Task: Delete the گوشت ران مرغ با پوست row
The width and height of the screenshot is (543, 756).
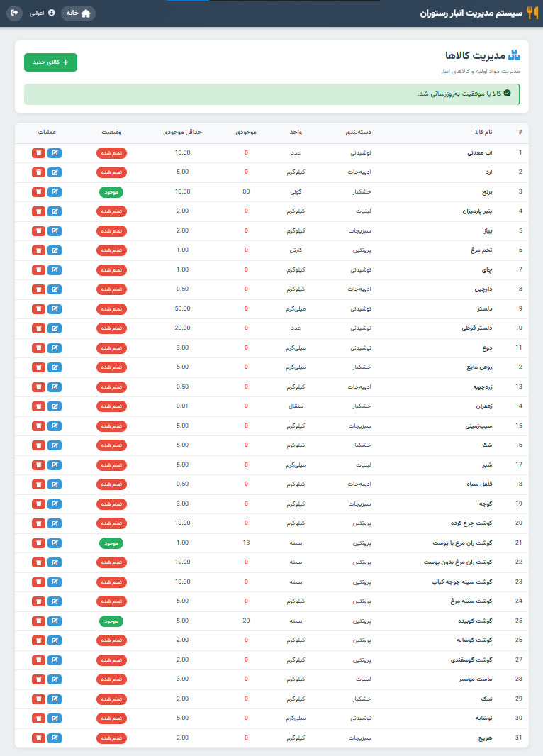Action: (x=38, y=543)
